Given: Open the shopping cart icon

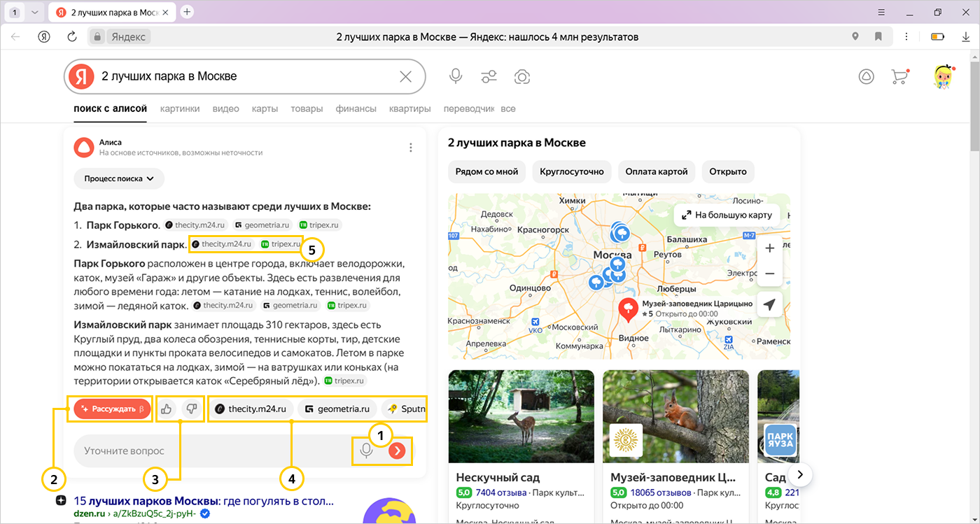Looking at the screenshot, I should click(x=899, y=77).
